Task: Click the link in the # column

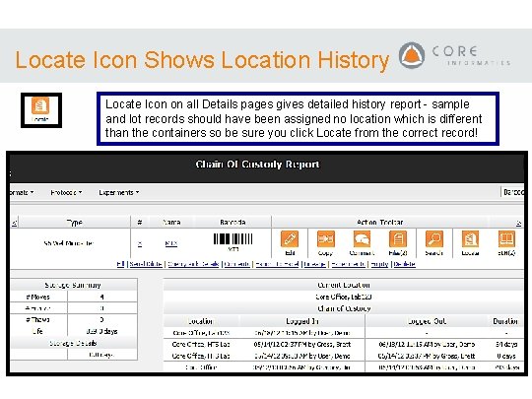Action: tap(140, 243)
